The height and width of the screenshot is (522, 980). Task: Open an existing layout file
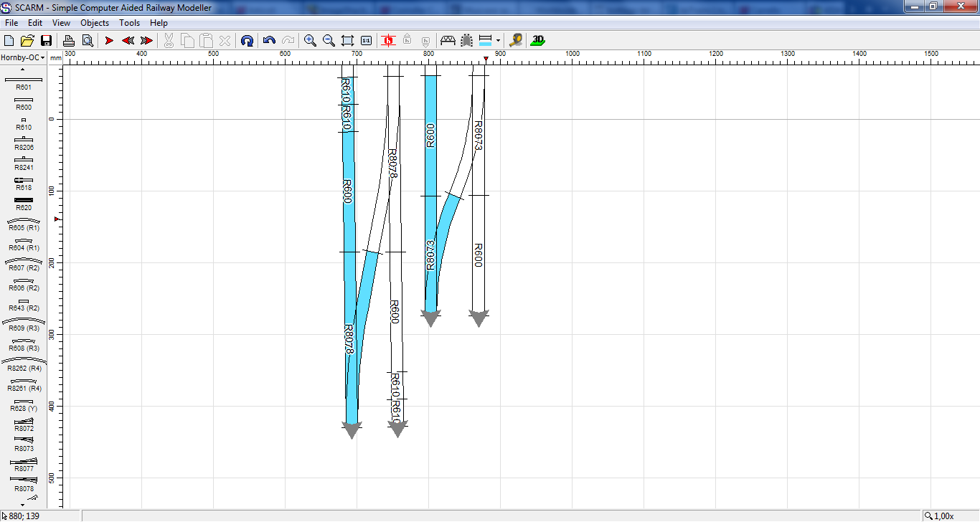pos(27,41)
